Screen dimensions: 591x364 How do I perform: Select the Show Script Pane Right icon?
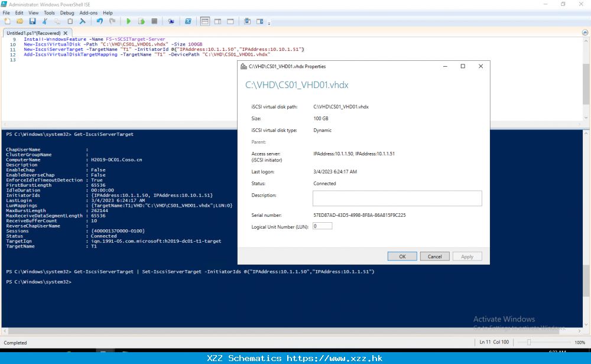pos(218,21)
